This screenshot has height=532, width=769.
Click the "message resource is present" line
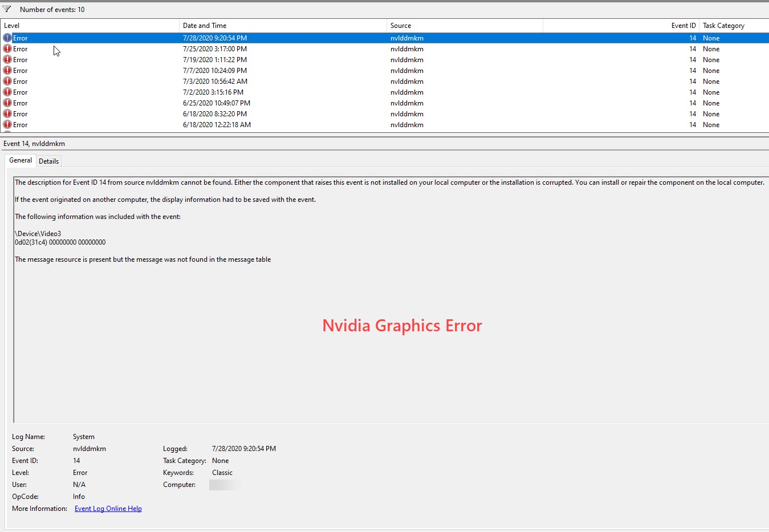[x=143, y=259]
